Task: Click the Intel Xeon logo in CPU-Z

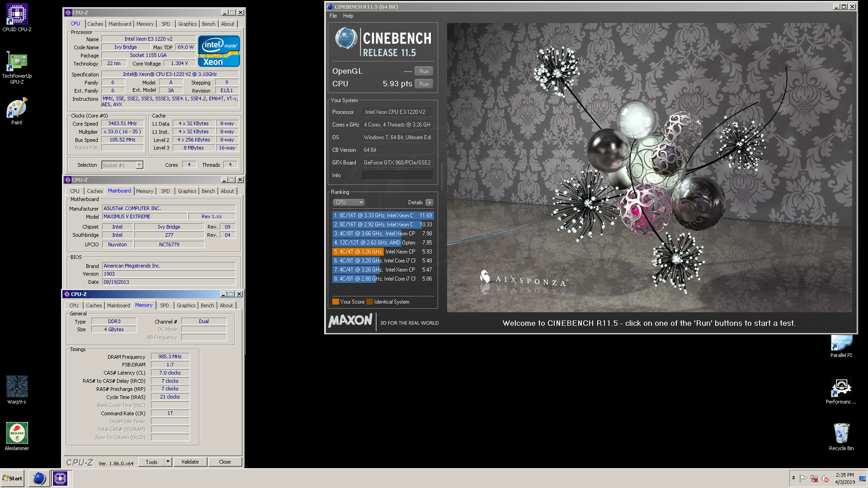Action: pos(219,51)
